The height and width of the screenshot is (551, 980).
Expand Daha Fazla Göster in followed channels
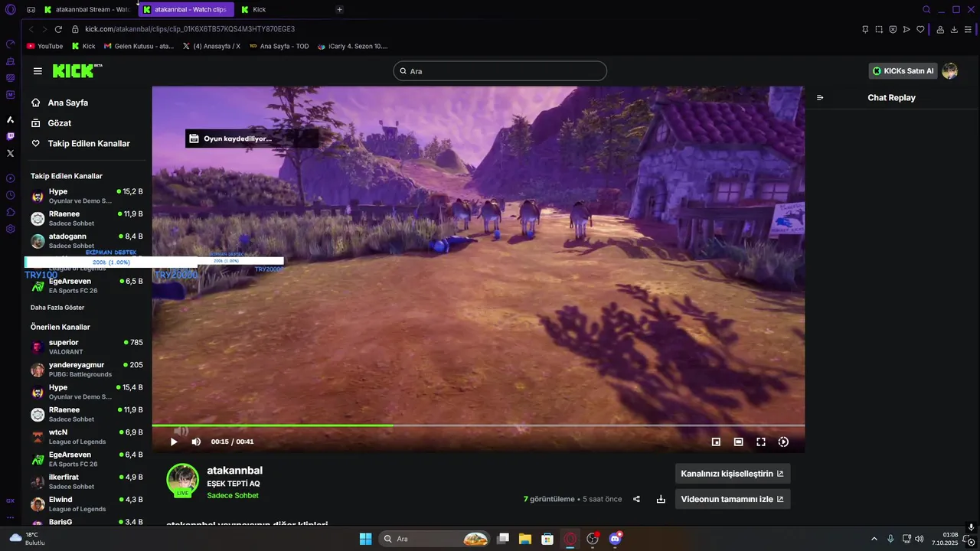(57, 308)
